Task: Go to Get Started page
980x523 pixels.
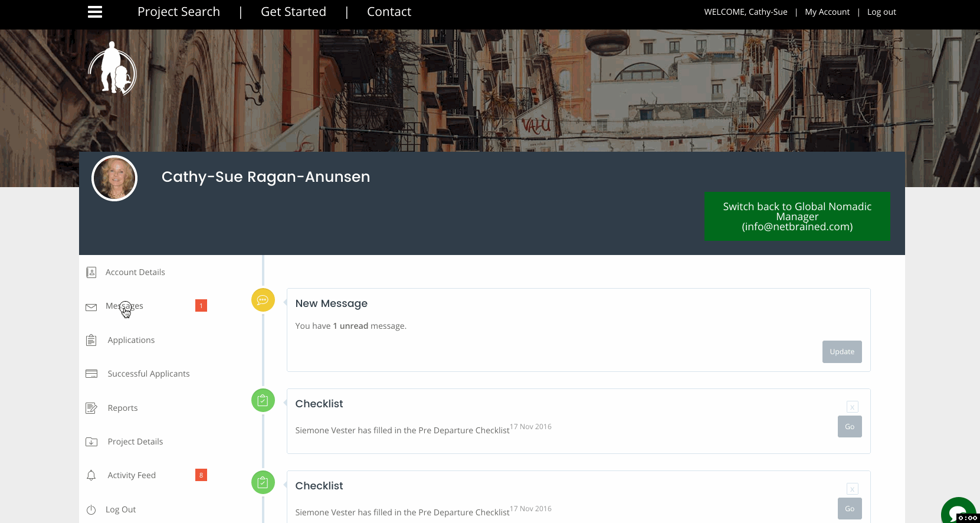Action: click(x=293, y=12)
